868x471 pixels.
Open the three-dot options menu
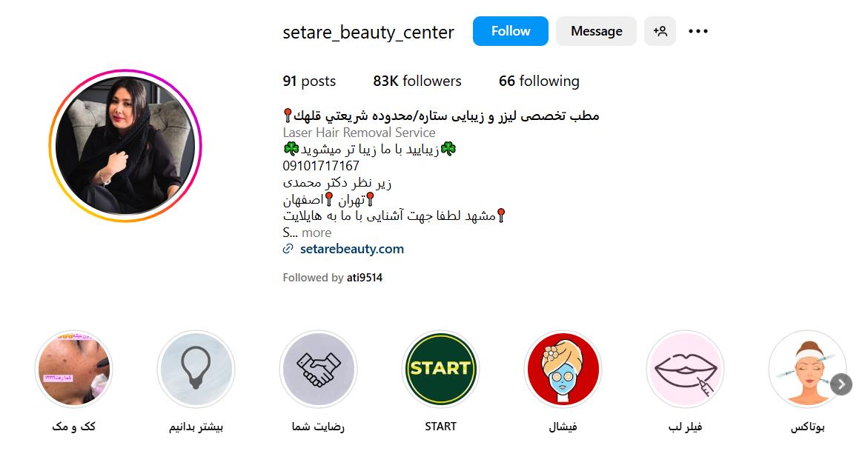698,31
